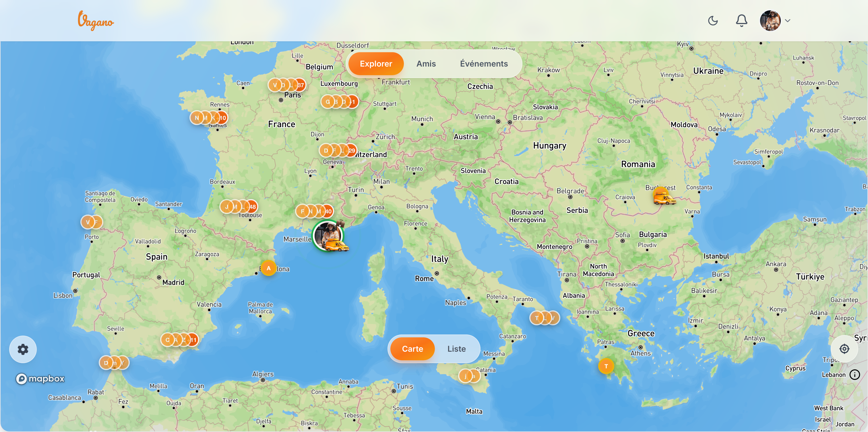868x432 pixels.
Task: Open the notifications bell icon
Action: tap(741, 21)
